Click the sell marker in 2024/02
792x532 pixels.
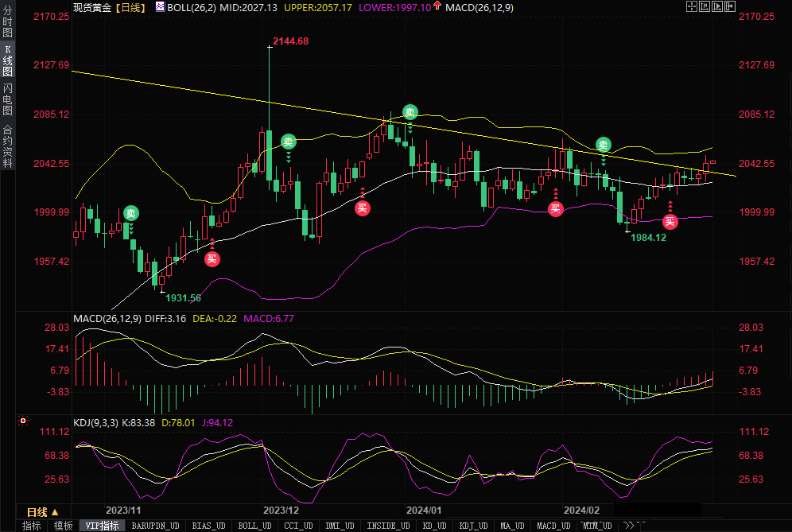tap(604, 145)
